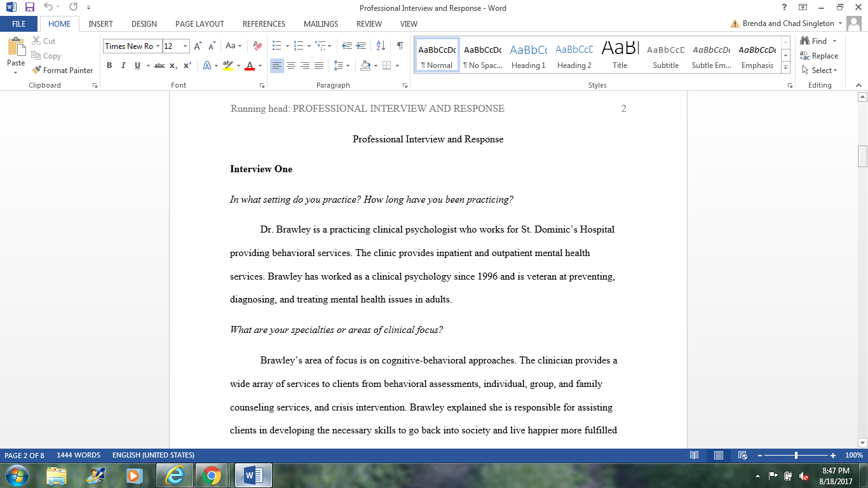This screenshot has height=488, width=868.
Task: Toggle underline on selected text
Action: (137, 65)
